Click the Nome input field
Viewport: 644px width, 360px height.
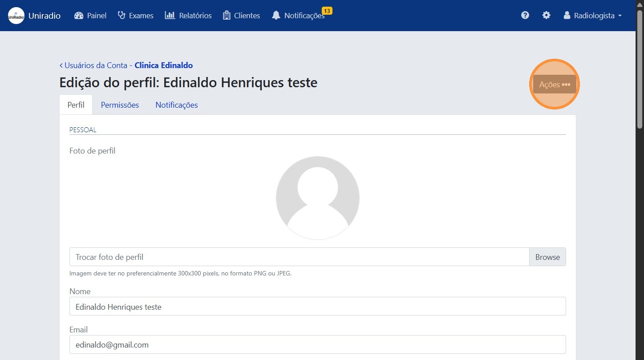click(x=317, y=306)
